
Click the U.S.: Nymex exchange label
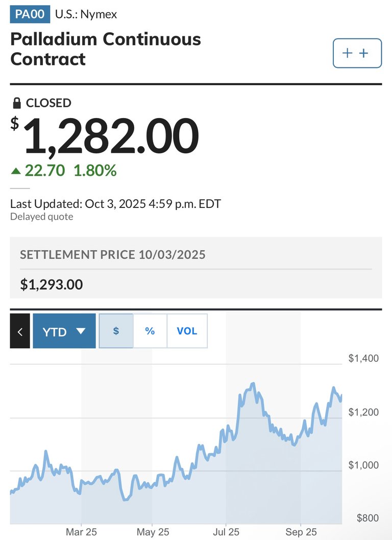(x=86, y=14)
